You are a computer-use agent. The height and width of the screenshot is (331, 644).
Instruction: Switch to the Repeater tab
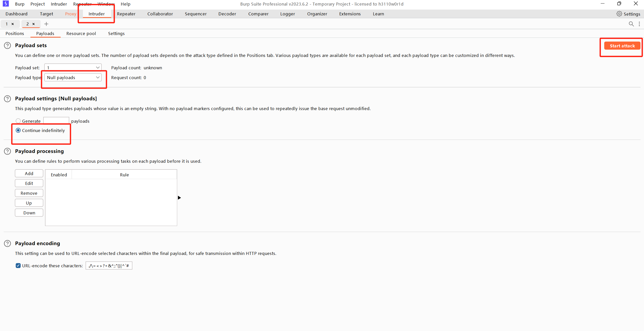click(126, 14)
